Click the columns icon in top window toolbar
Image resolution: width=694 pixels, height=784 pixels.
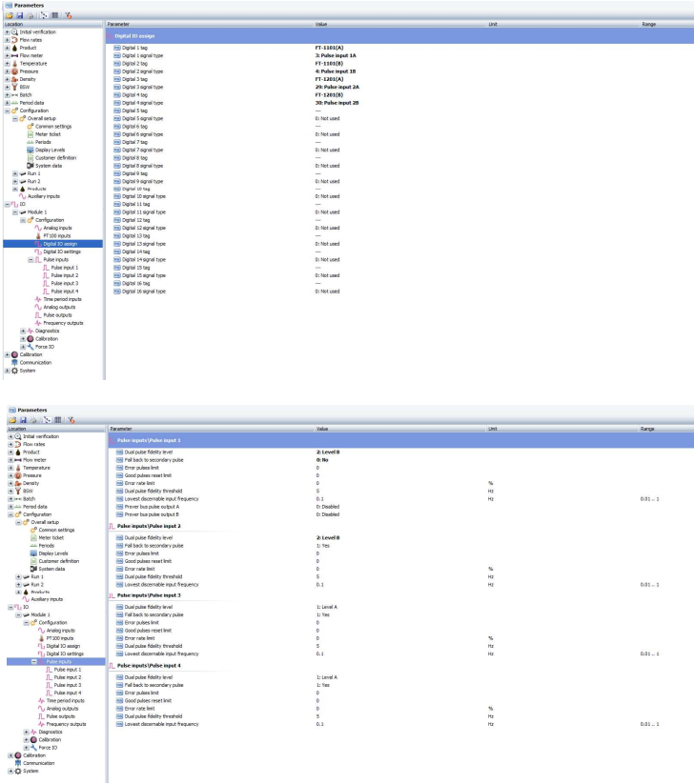[x=55, y=15]
